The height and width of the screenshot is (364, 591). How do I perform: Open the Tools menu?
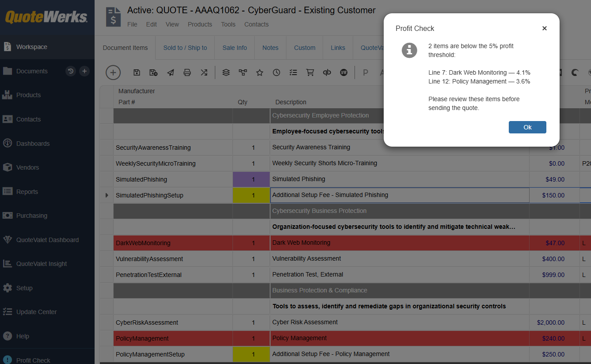coord(228,24)
